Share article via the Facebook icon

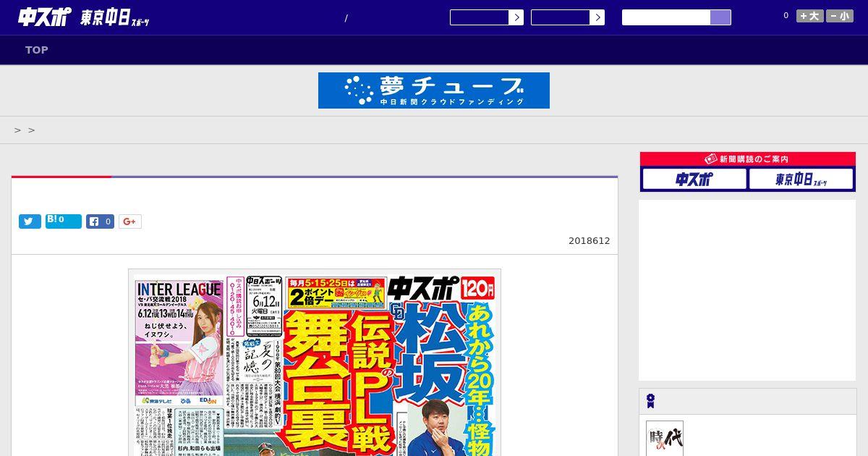[101, 221]
